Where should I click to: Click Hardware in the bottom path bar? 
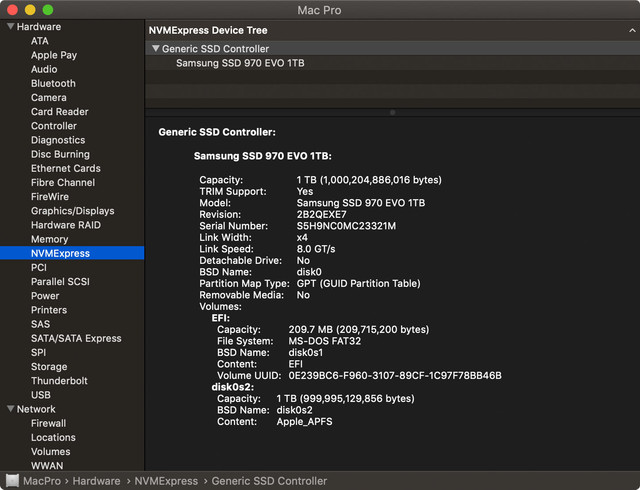pos(96,481)
